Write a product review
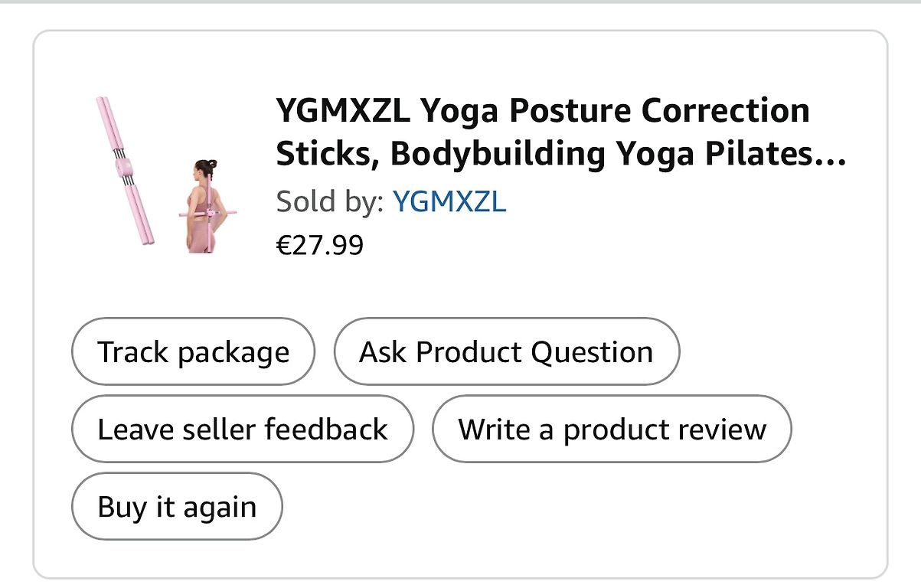The width and height of the screenshot is (921, 588). click(x=611, y=429)
